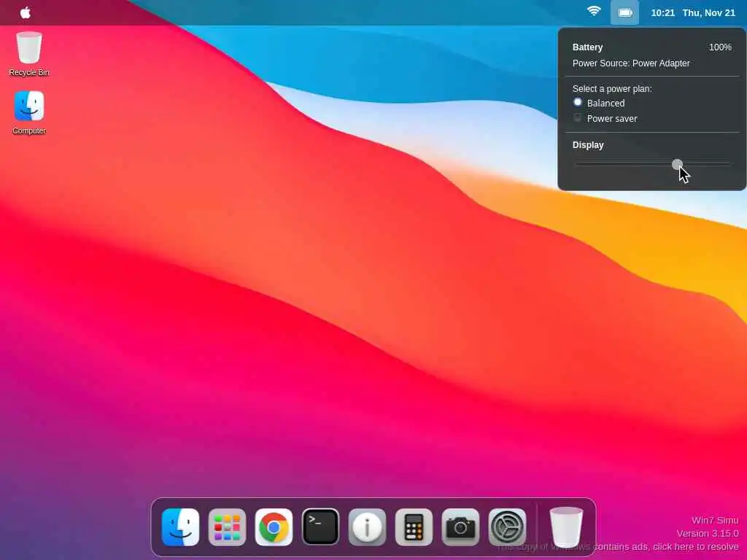Click the Display heading in battery panel
This screenshot has height=560, width=747.
[588, 145]
